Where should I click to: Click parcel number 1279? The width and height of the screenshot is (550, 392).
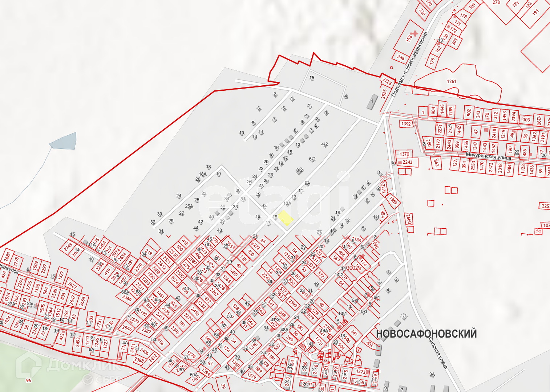(191, 354)
